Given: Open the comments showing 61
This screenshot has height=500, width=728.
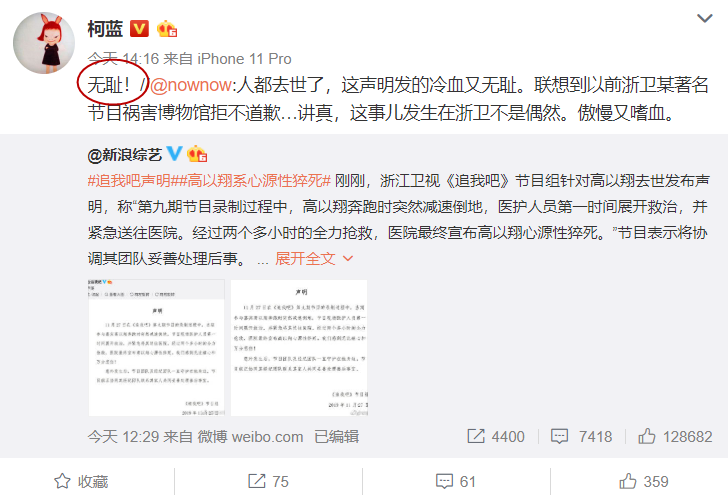Looking at the screenshot, I should 455,481.
